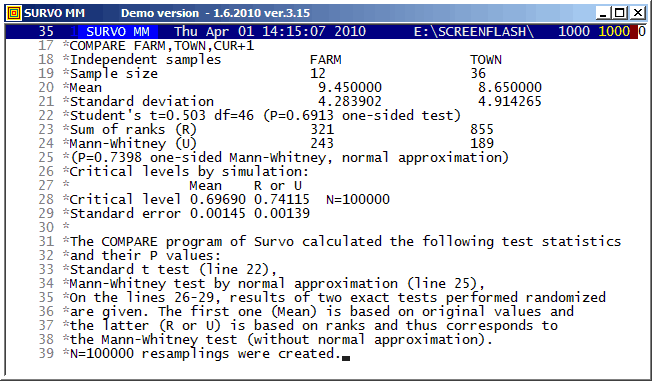The height and width of the screenshot is (381, 652).
Task: Click line number 17 in margin
Action: (x=46, y=45)
